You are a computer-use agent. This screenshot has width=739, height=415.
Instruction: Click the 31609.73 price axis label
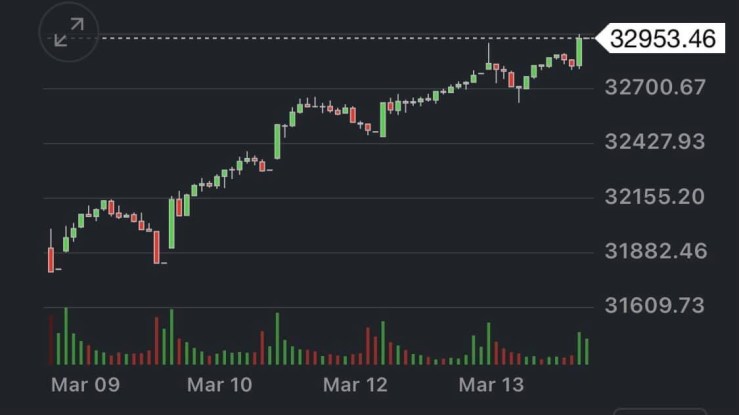click(x=656, y=305)
